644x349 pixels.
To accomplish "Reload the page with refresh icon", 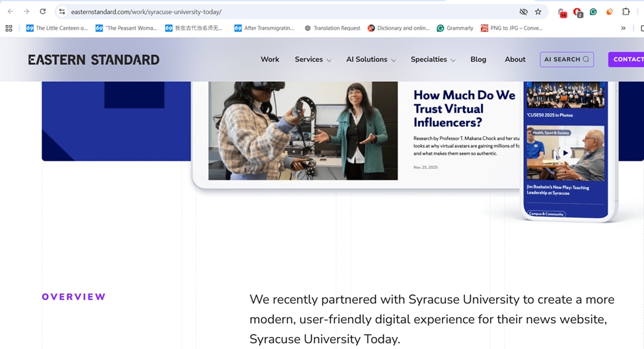I will 42,11.
